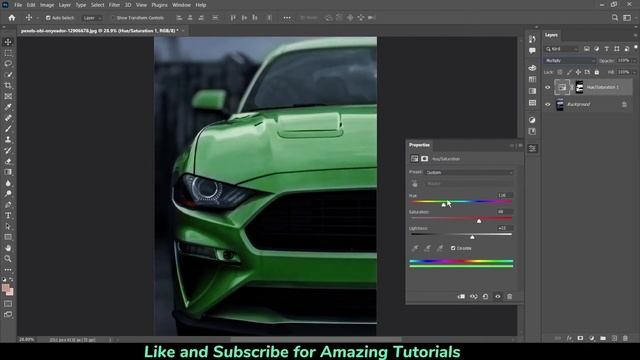Screen dimensions: 640x360
Task: Select the Crop tool
Action: click(8, 85)
